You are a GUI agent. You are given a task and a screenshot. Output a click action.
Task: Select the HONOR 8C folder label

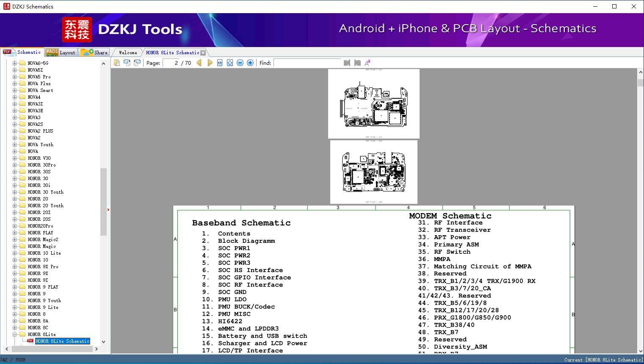pyautogui.click(x=38, y=328)
